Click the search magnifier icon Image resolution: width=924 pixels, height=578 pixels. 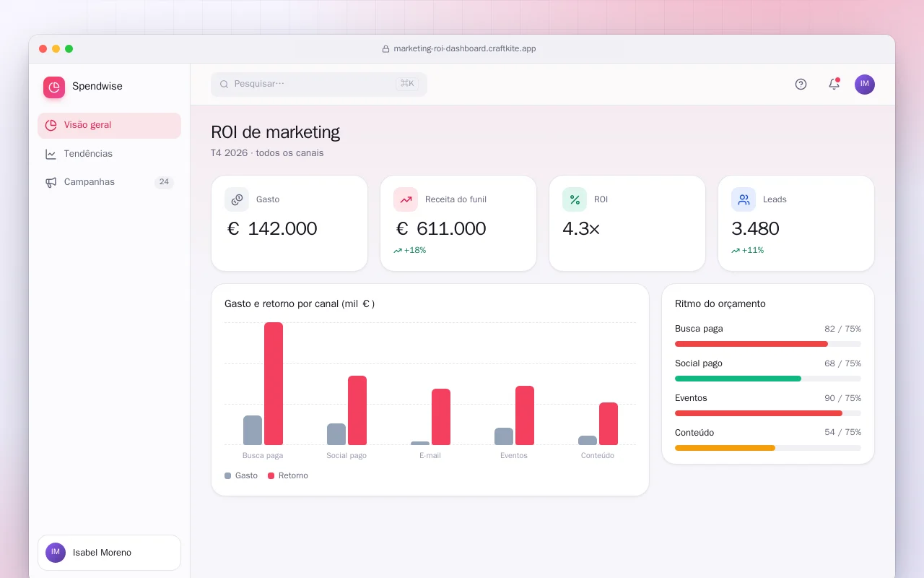225,85
